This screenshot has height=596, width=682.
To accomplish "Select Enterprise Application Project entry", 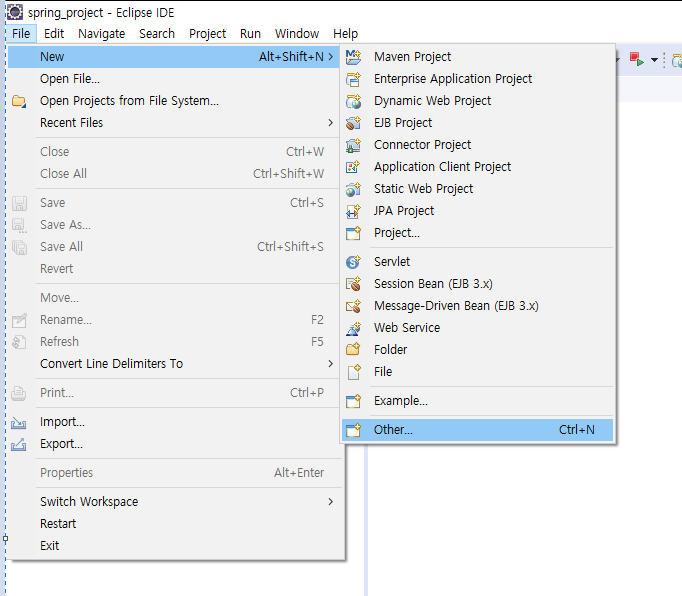I will [x=478, y=79].
